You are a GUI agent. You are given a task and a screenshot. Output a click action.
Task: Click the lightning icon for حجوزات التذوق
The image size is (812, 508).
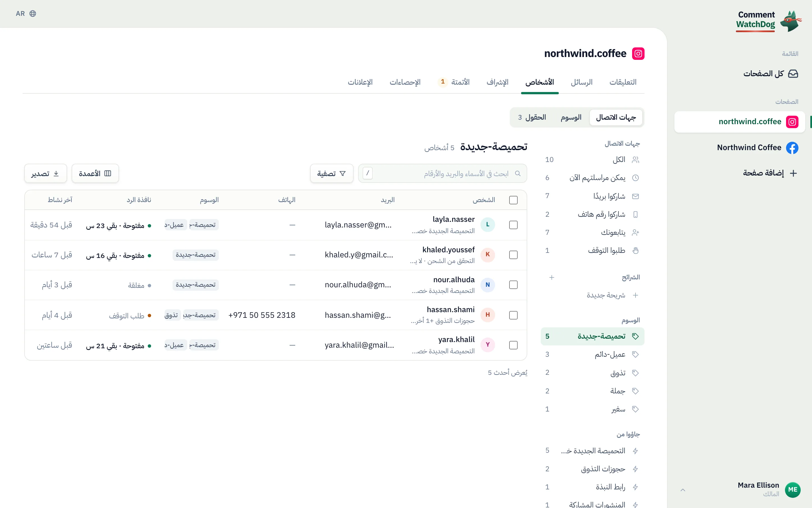tap(636, 469)
